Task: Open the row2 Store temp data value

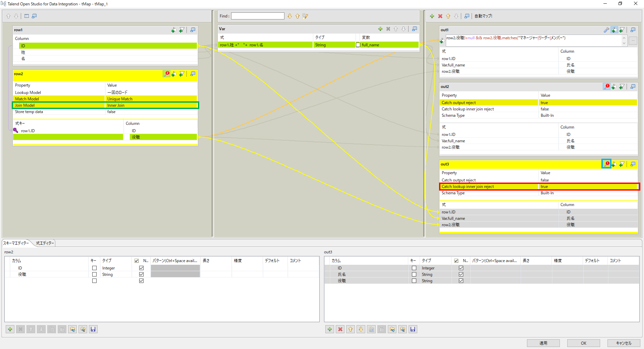Action: tap(151, 112)
